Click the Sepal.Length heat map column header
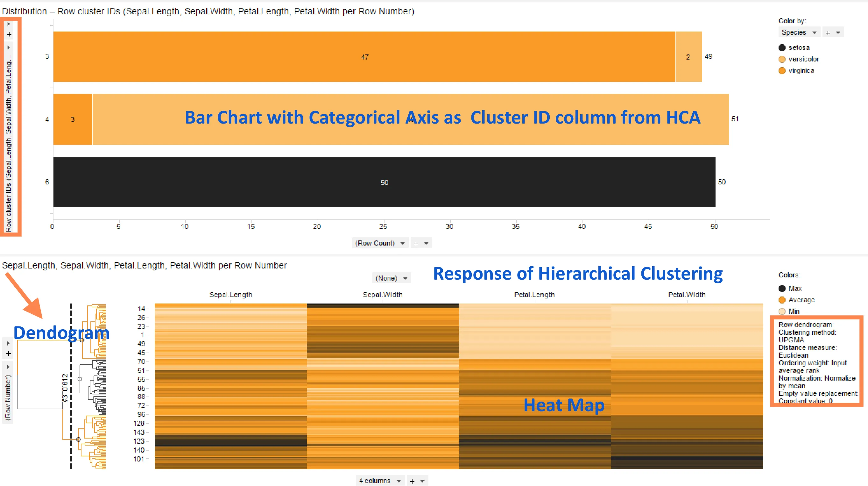 [231, 295]
